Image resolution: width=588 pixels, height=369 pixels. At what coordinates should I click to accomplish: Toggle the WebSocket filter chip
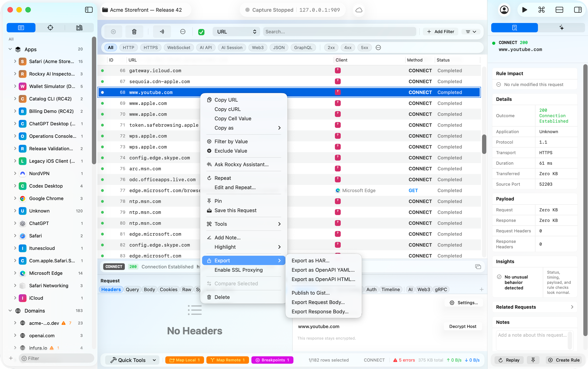[x=179, y=48]
